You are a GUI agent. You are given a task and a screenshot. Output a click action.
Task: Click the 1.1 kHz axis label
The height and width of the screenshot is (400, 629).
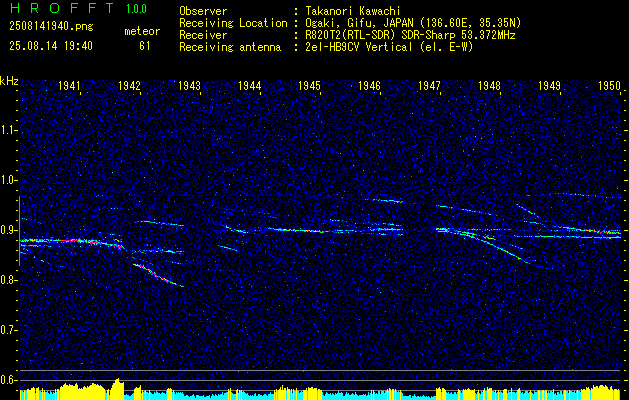(8, 130)
